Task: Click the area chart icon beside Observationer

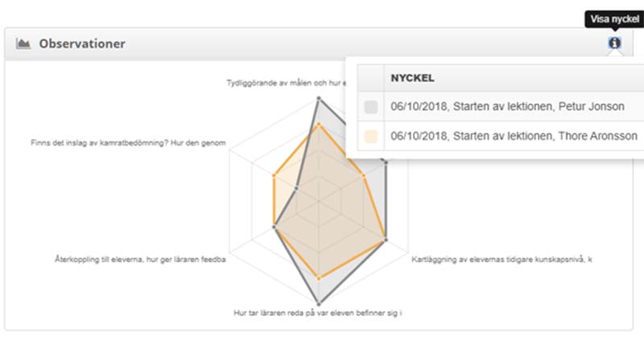Action: [x=23, y=43]
